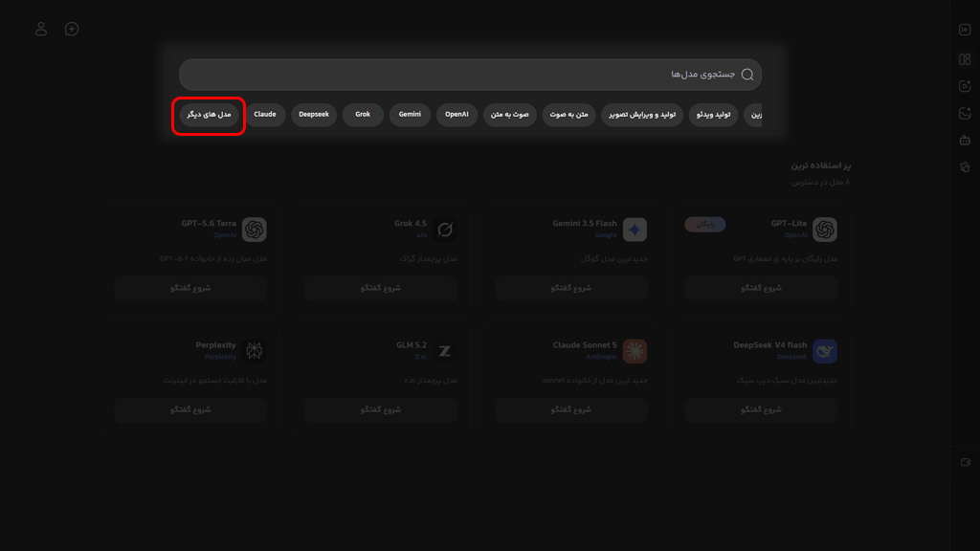Open the image generation sidebar icon

pos(965,113)
